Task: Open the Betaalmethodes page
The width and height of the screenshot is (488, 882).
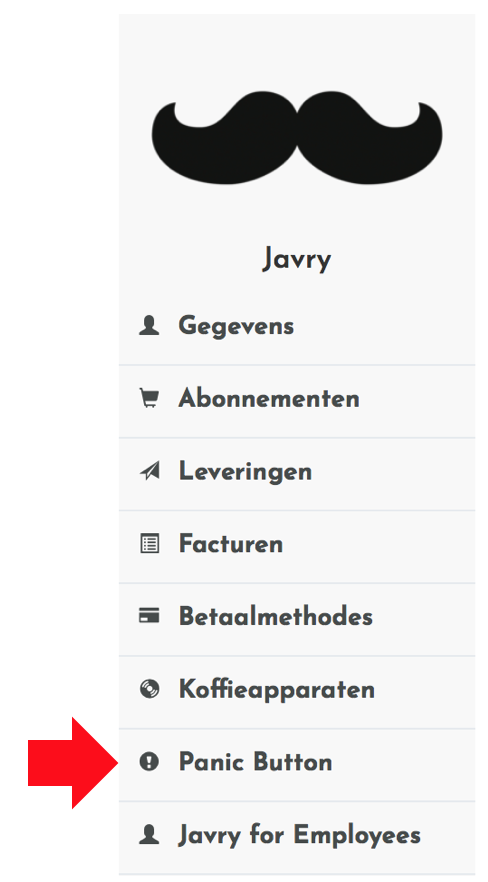Action: pos(297,616)
